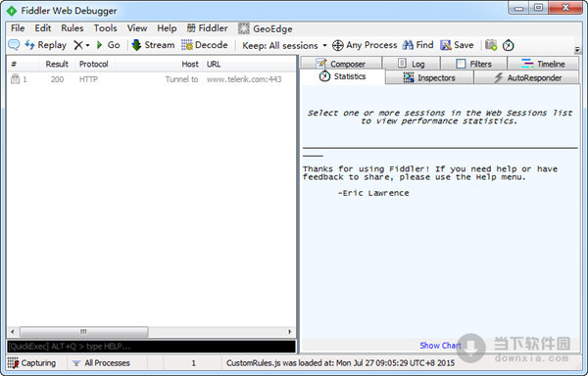This screenshot has height=376, width=588.
Task: Click the Any Process target icon
Action: tap(337, 45)
